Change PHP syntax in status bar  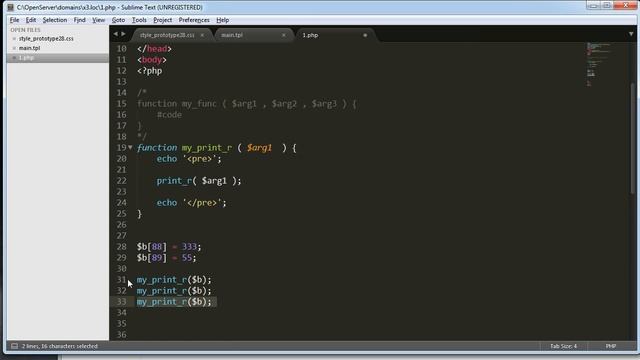coord(611,346)
